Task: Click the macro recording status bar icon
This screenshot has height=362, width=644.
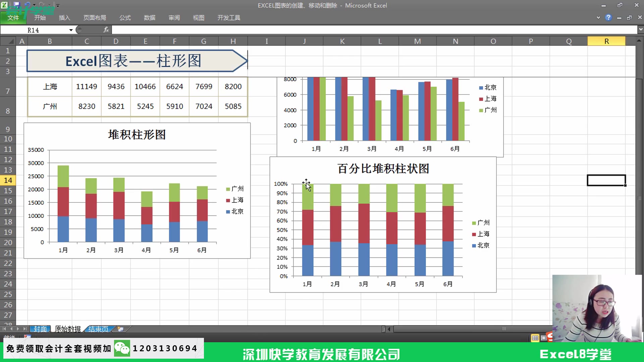Action: [28, 337]
